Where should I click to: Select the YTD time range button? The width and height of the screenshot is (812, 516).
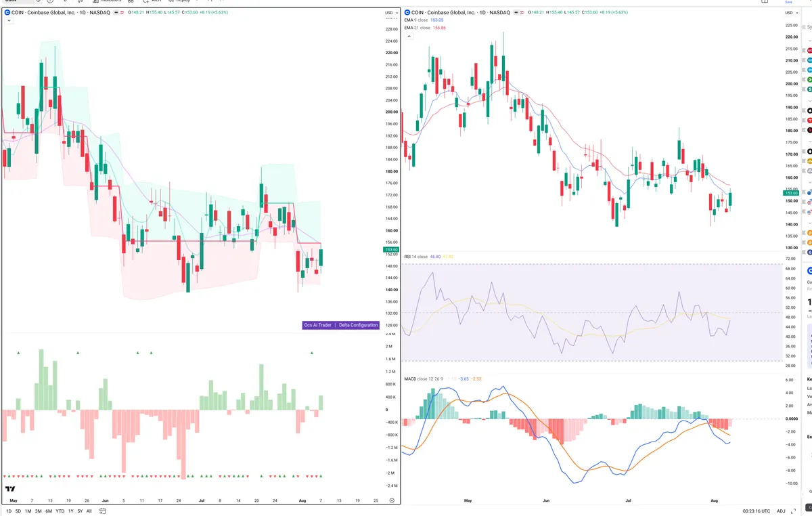pos(60,511)
